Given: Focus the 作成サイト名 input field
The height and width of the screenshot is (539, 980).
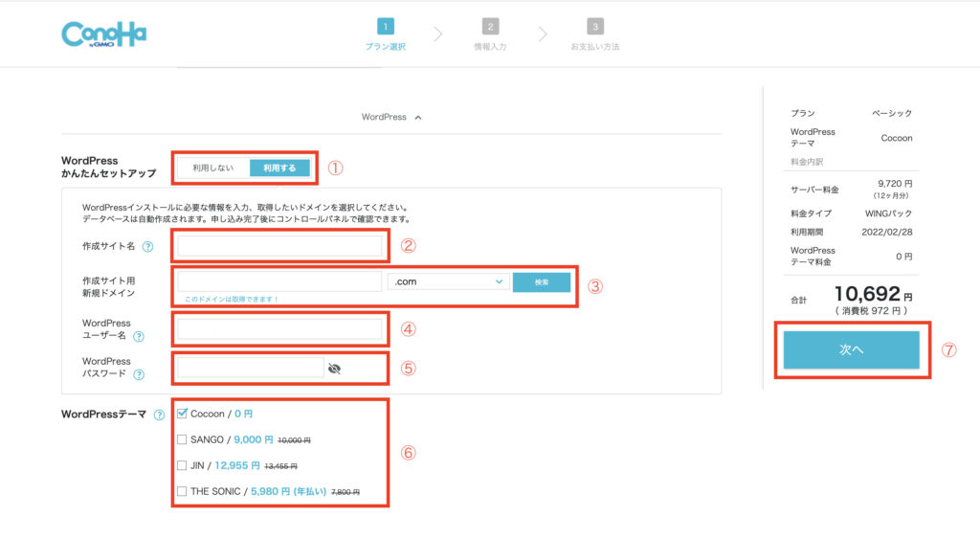Looking at the screenshot, I should (279, 246).
